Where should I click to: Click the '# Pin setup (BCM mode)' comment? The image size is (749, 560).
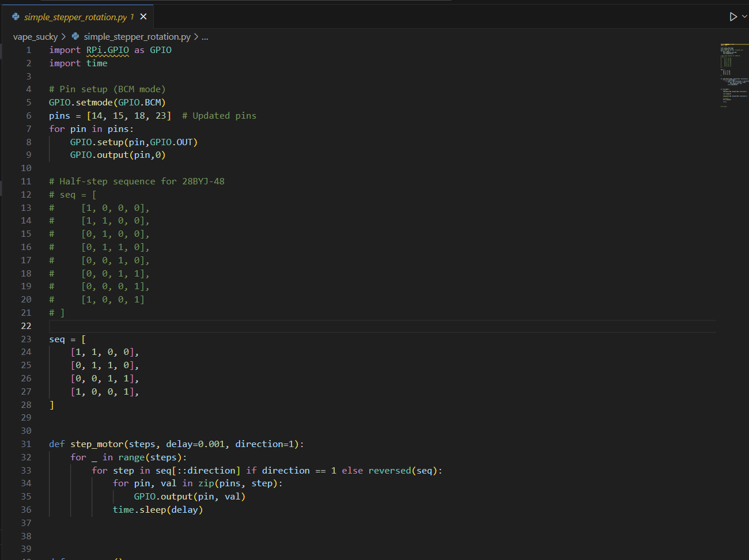click(x=107, y=89)
